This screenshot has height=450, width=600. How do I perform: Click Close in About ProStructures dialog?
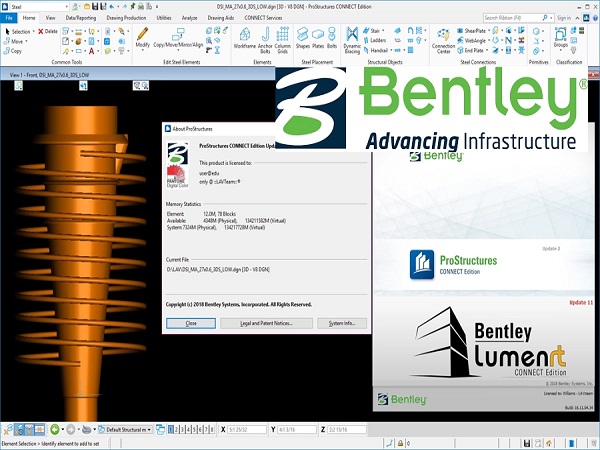click(191, 323)
